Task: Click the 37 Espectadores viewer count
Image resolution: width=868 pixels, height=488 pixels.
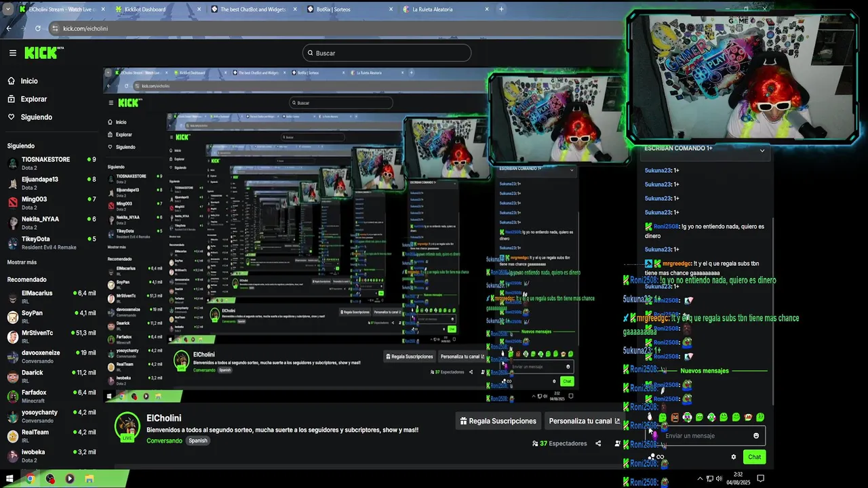Action: point(559,443)
